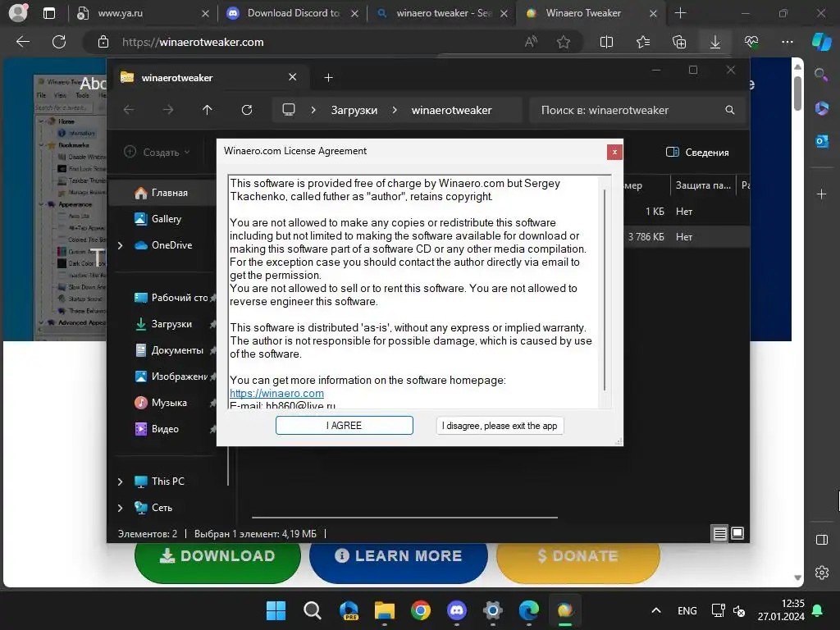This screenshot has width=840, height=630.
Task: Select the 3 786 КБ file row
Action: [686, 237]
